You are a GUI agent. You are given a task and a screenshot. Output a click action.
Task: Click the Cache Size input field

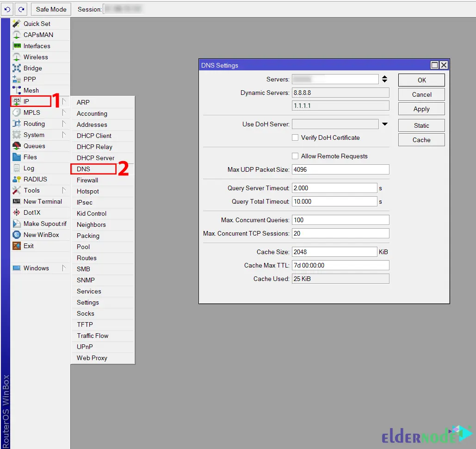click(334, 252)
